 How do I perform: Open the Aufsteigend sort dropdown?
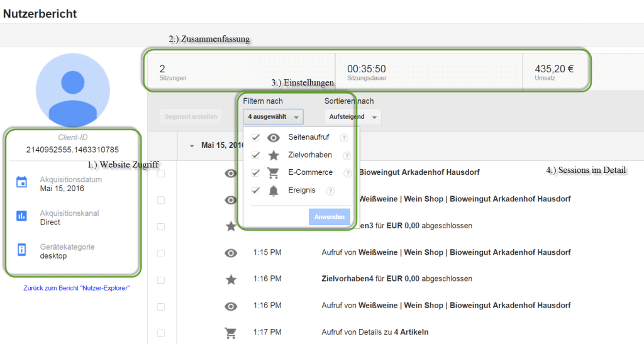point(352,117)
